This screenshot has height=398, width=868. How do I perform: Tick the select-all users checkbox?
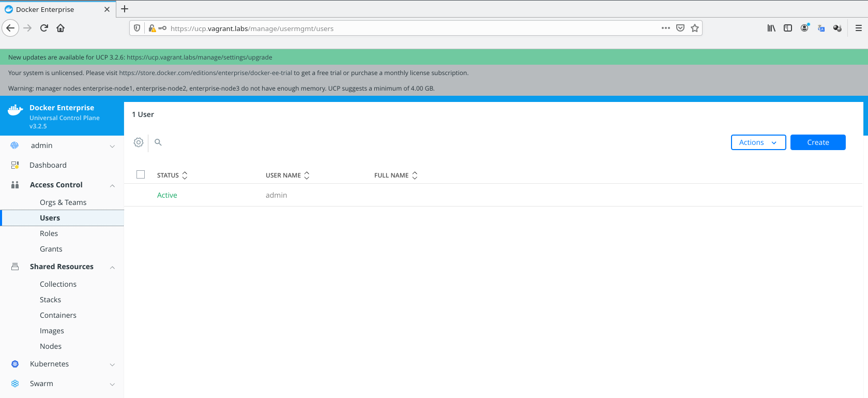pyautogui.click(x=141, y=174)
